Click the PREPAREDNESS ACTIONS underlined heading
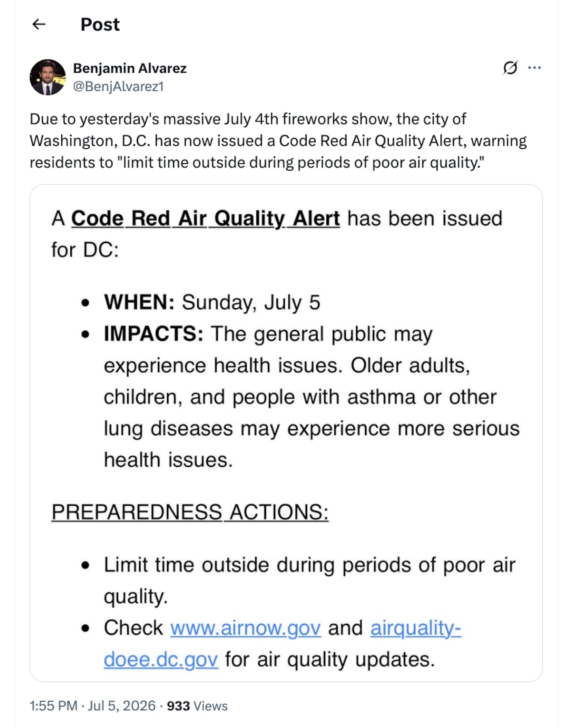The width and height of the screenshot is (569, 728). pyautogui.click(x=190, y=512)
